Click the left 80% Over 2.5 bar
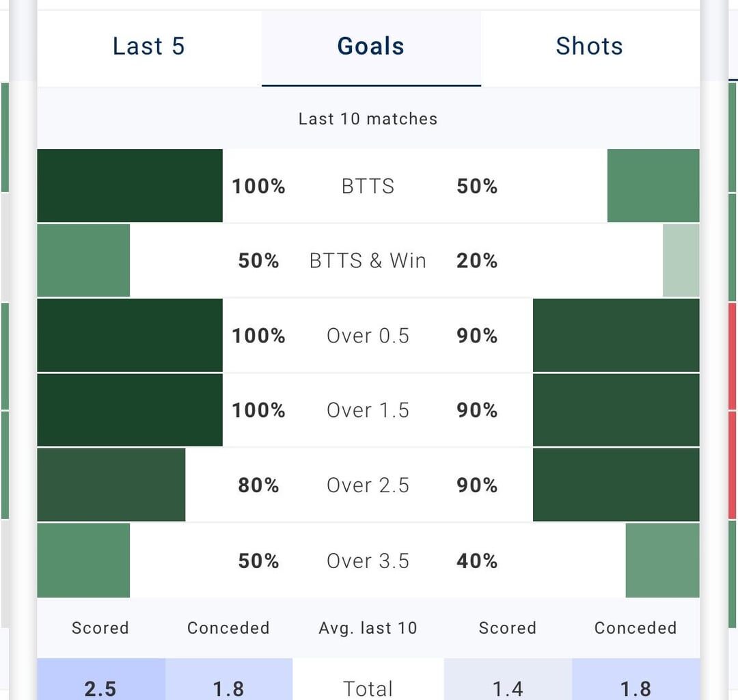The height and width of the screenshot is (700, 738). [x=111, y=485]
